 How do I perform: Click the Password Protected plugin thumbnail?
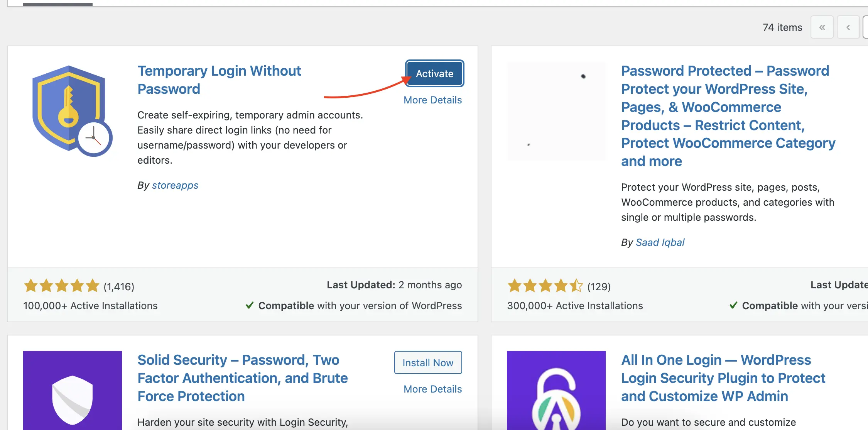(x=557, y=111)
